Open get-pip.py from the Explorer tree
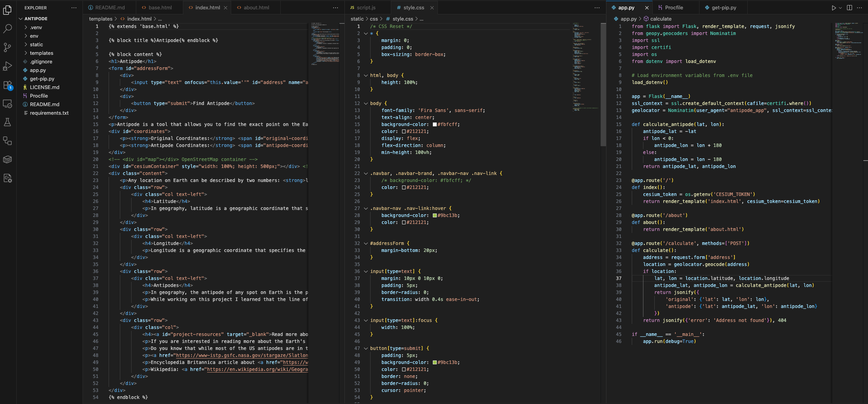The height and width of the screenshot is (404, 868). point(42,79)
